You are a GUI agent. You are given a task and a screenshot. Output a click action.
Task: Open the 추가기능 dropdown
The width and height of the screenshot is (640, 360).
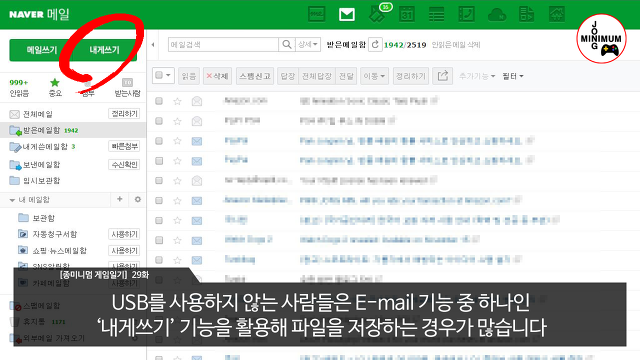click(x=477, y=76)
